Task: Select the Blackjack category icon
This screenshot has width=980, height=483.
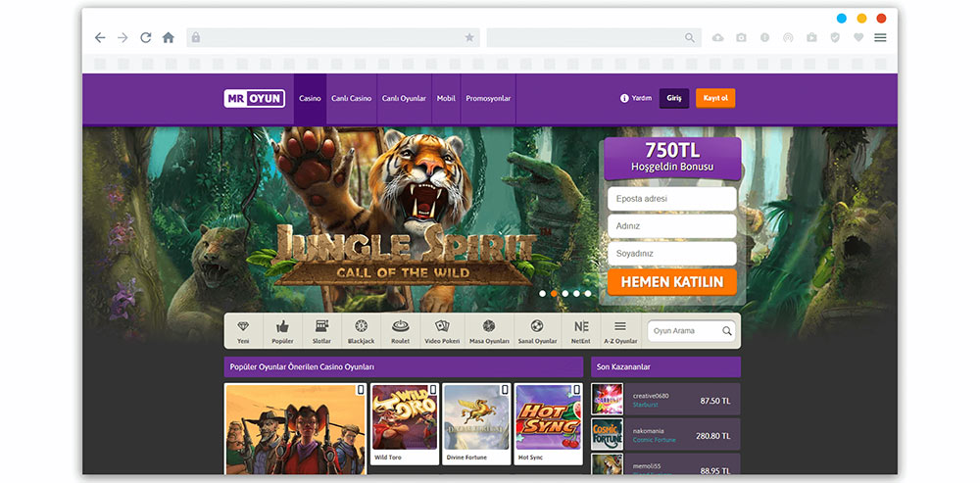Action: [x=361, y=330]
